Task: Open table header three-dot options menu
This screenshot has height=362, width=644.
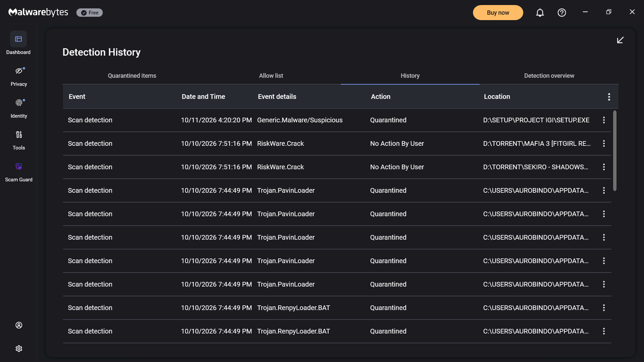Action: (609, 97)
